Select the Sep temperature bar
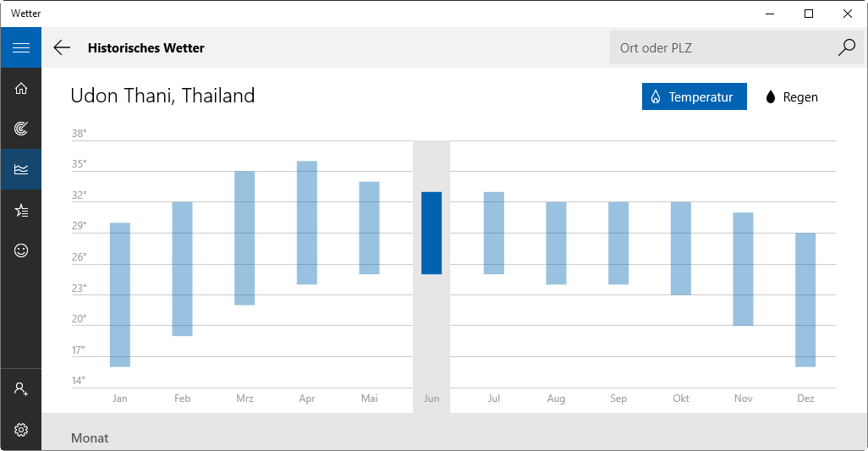Screen dimensions: 868x451 click(618, 244)
